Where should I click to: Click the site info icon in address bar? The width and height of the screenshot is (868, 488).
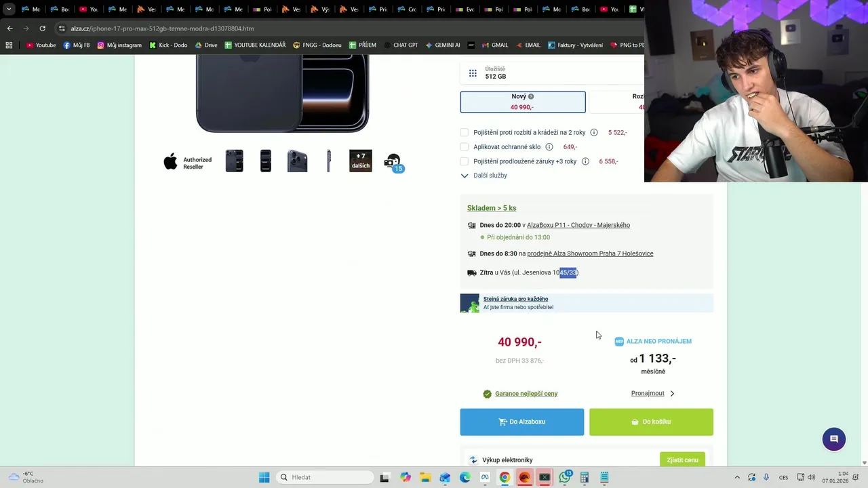62,28
